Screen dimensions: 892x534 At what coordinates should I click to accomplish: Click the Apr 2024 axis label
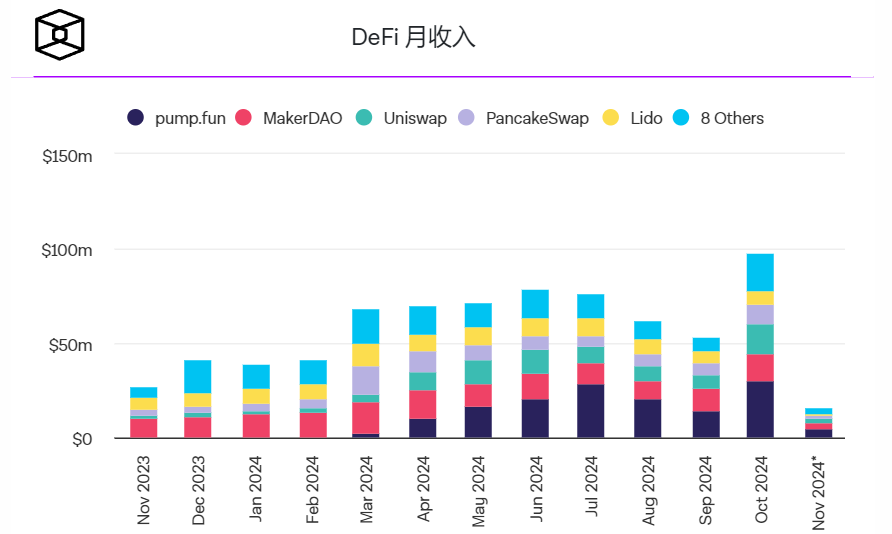423,489
